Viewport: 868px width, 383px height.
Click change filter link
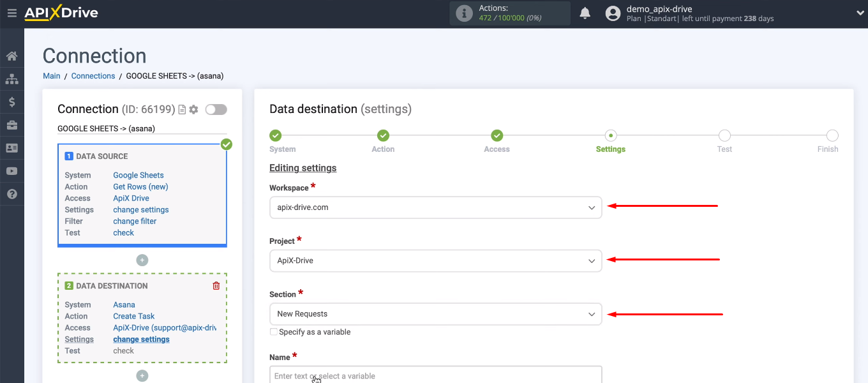pyautogui.click(x=135, y=222)
